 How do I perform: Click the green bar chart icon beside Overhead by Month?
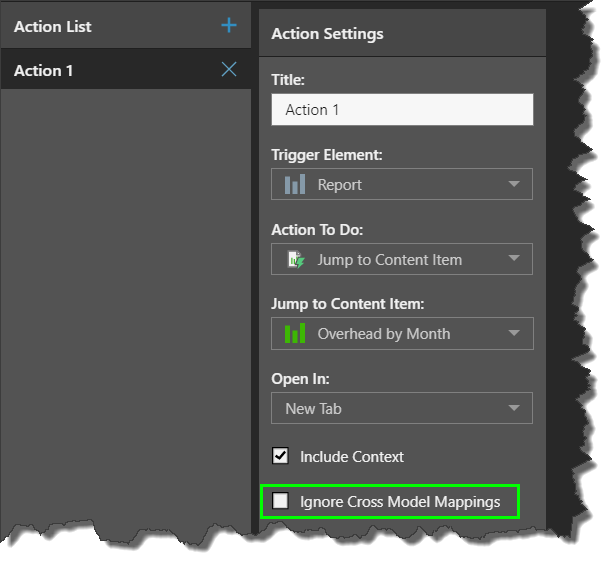click(295, 334)
